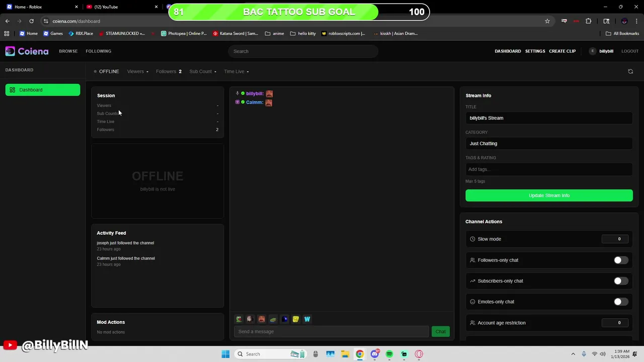Open the billybill account menu
644x362 pixels.
pos(601,51)
